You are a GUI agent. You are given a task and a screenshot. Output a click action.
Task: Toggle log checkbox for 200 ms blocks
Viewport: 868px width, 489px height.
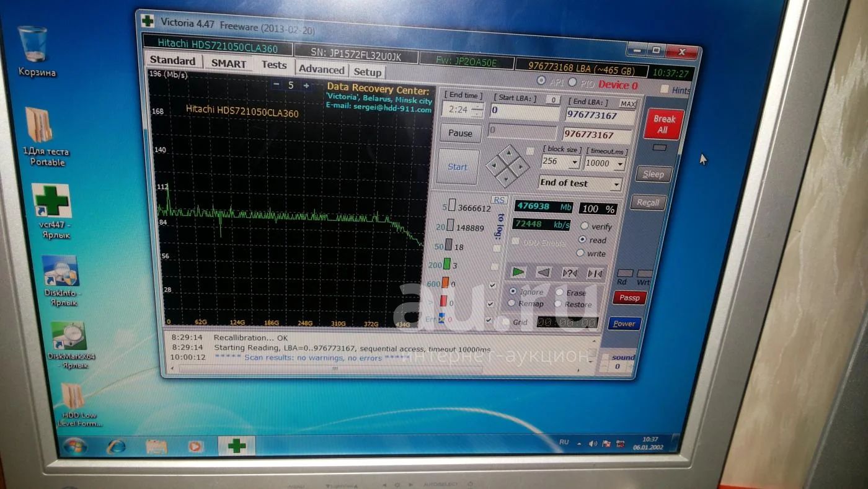tap(494, 266)
